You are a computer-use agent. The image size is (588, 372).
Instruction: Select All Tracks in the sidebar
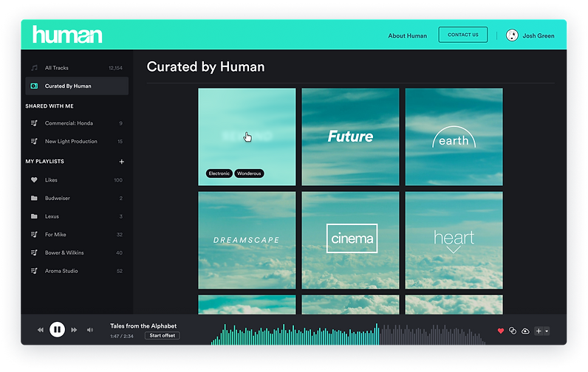click(x=77, y=68)
